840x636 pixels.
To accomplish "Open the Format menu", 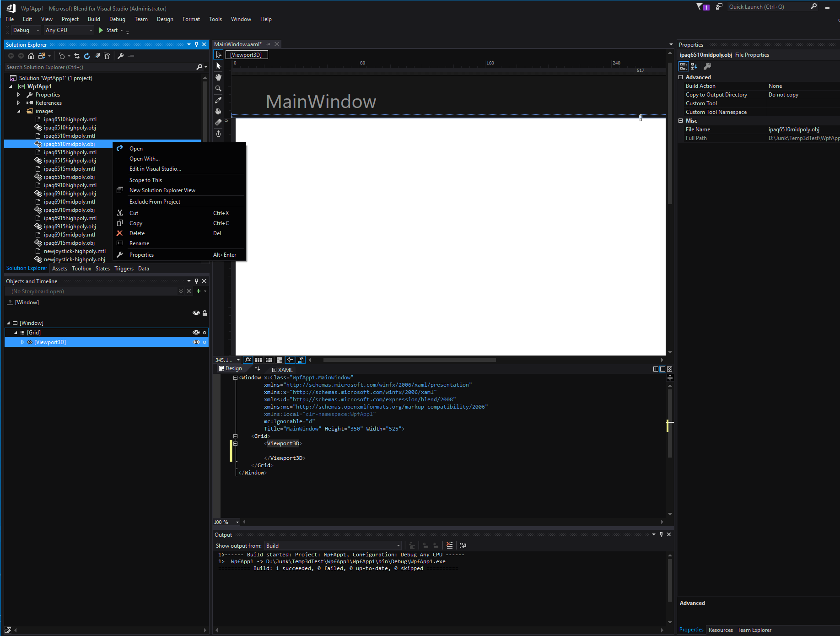I will [191, 19].
